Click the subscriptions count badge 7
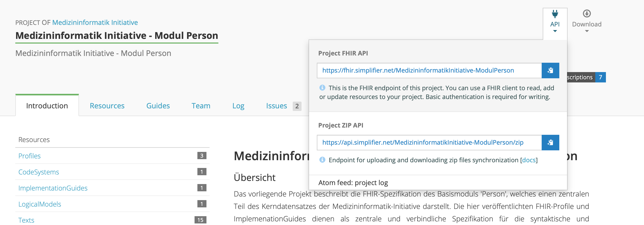 coord(600,77)
